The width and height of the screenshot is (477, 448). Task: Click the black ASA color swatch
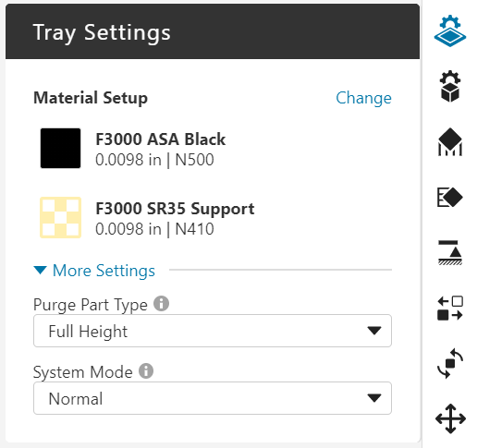coord(60,148)
